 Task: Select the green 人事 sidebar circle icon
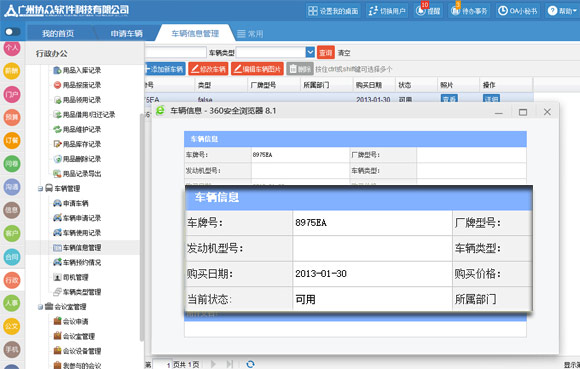12,303
